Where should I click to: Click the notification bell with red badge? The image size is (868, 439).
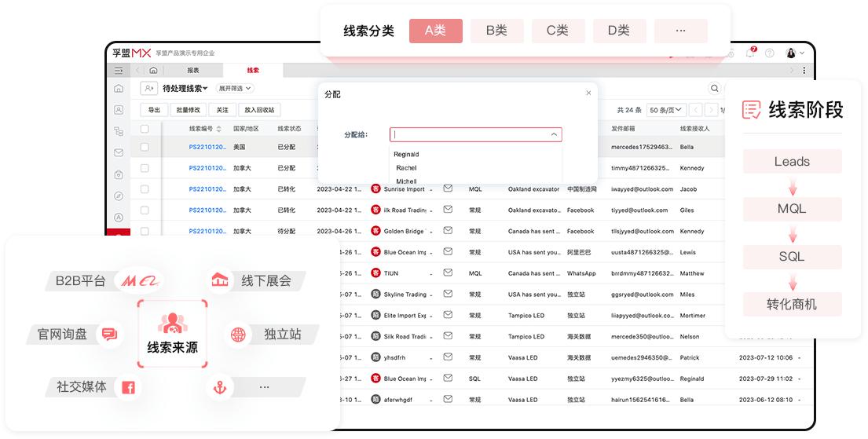751,53
